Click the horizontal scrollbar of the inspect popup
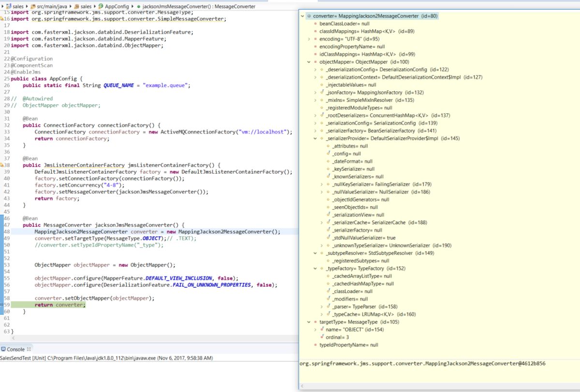This screenshot has width=580, height=392. click(439, 386)
